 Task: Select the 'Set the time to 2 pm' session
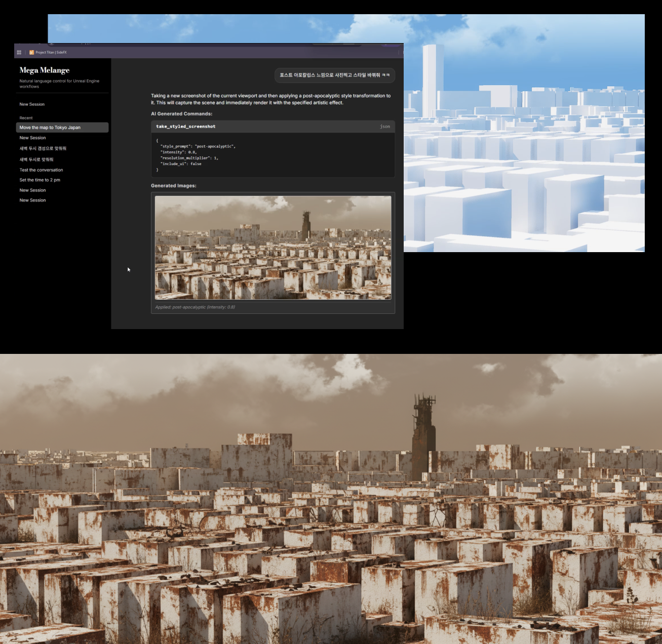[x=38, y=180]
